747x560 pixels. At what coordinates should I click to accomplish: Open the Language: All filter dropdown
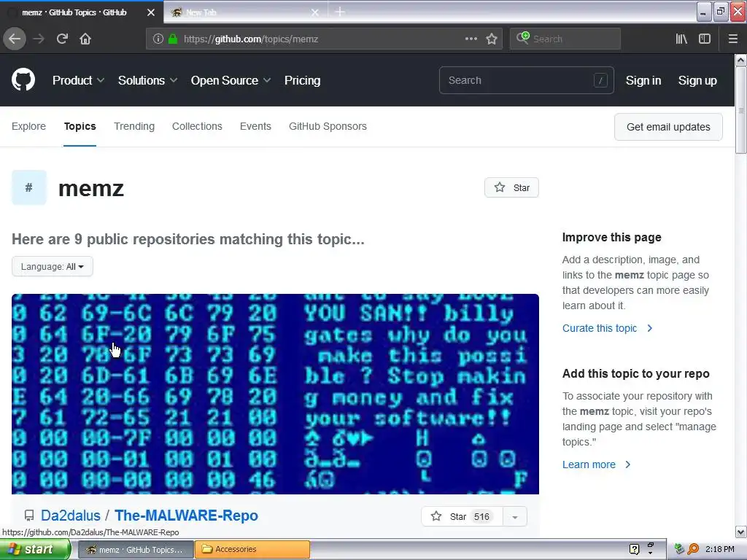53,267
